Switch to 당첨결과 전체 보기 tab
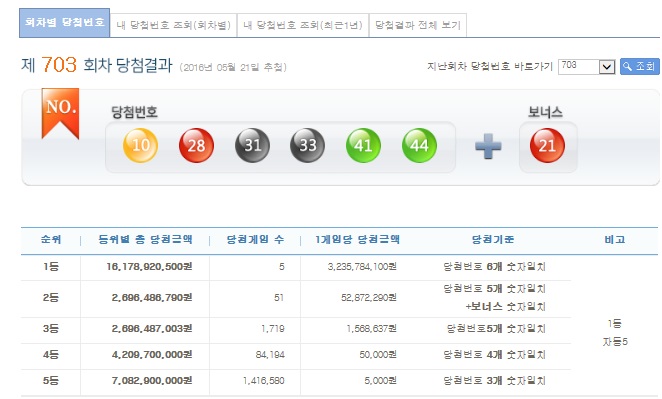The image size is (662, 399). (418, 25)
